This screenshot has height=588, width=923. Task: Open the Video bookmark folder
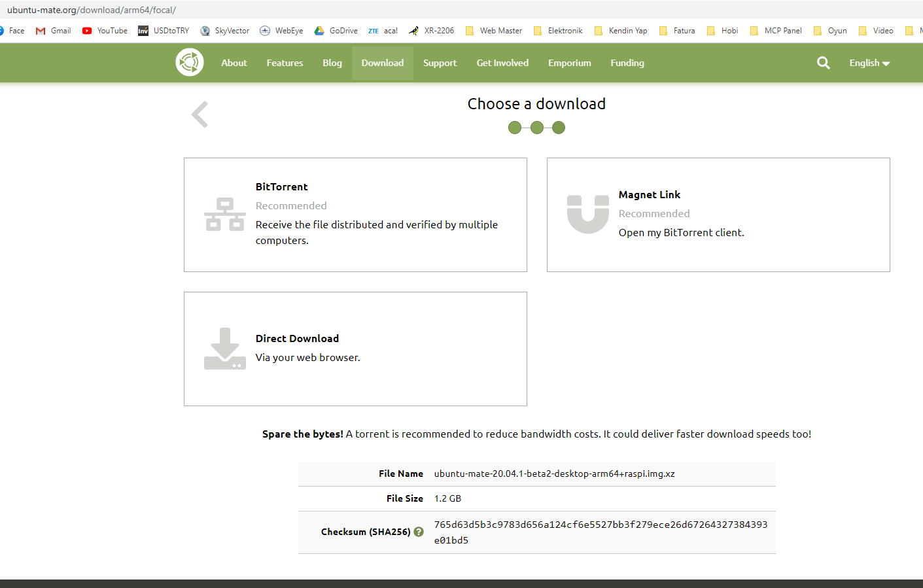pos(876,31)
